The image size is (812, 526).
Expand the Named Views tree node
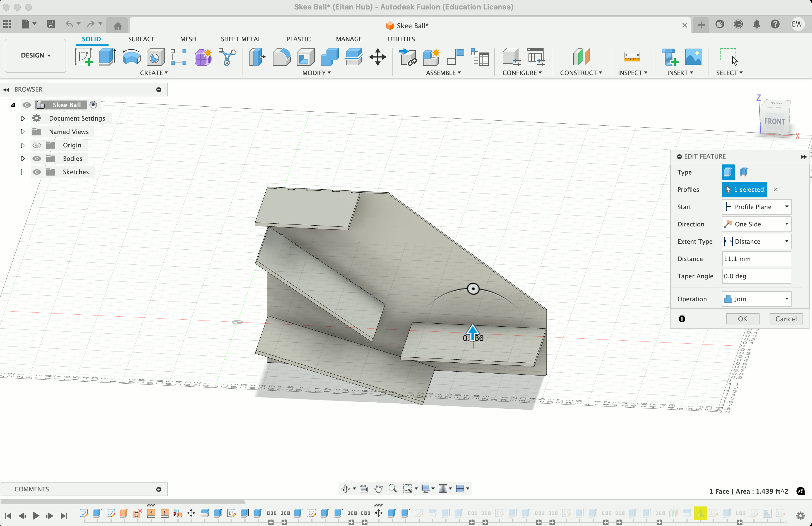(23, 132)
